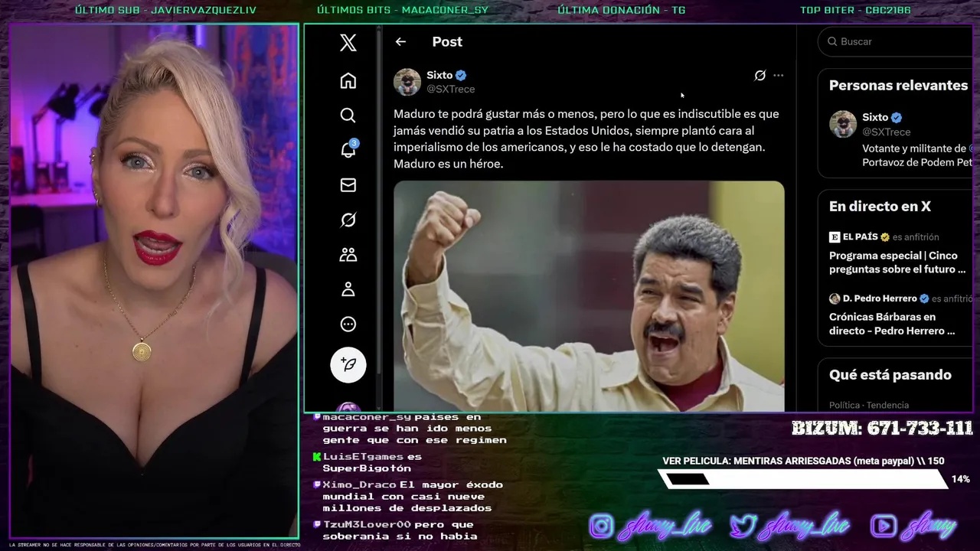Viewport: 980px width, 551px height.
Task: Click D. Pedro Herrero avatar icon
Action: pos(835,298)
